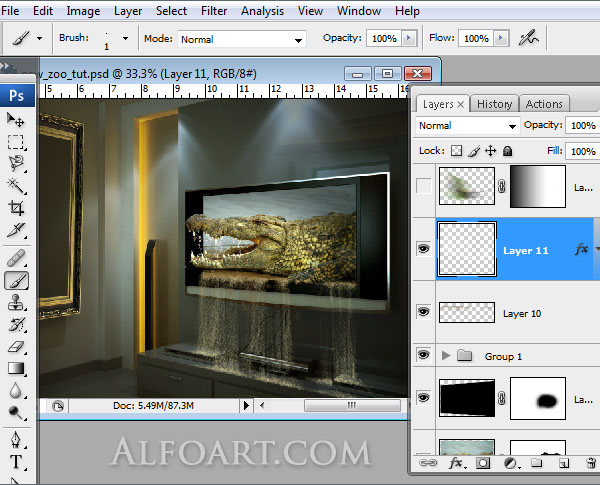This screenshot has width=600, height=485.
Task: Open the Filter menu
Action: (214, 11)
